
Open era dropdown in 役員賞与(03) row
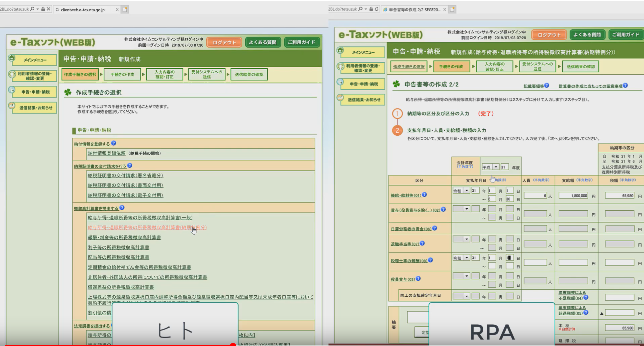462,276
